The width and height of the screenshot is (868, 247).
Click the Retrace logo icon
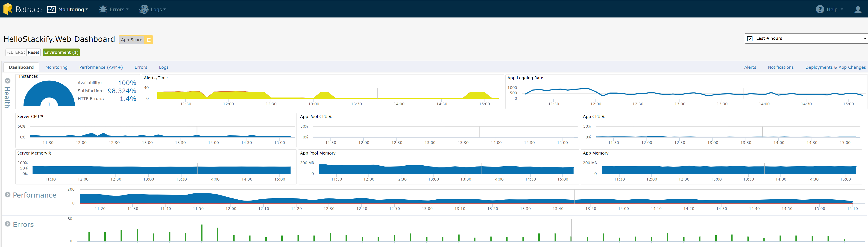(8, 9)
